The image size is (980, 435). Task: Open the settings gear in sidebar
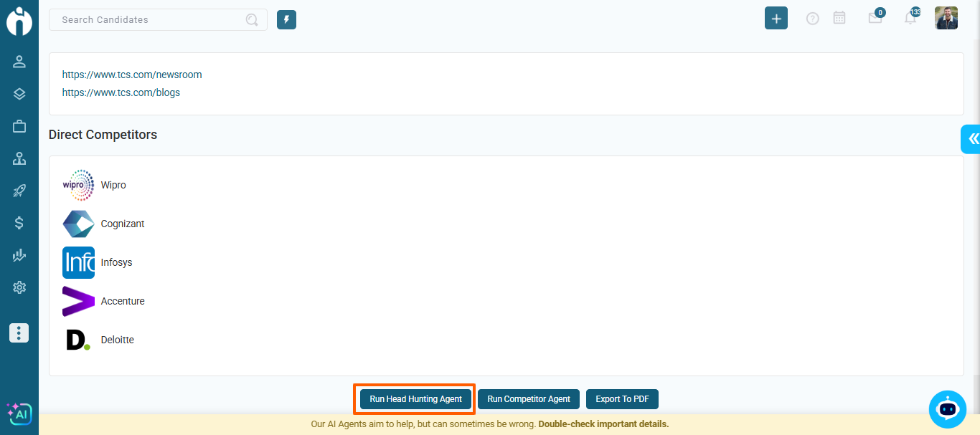(x=19, y=287)
